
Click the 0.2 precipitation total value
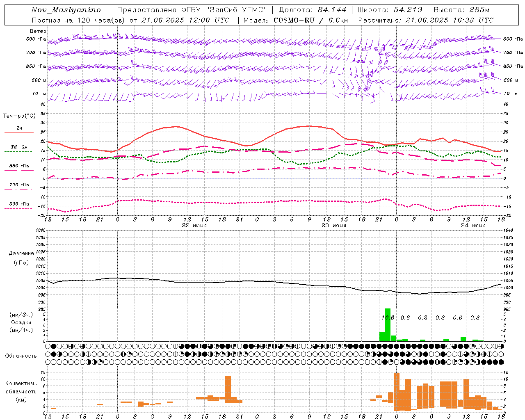422,318
